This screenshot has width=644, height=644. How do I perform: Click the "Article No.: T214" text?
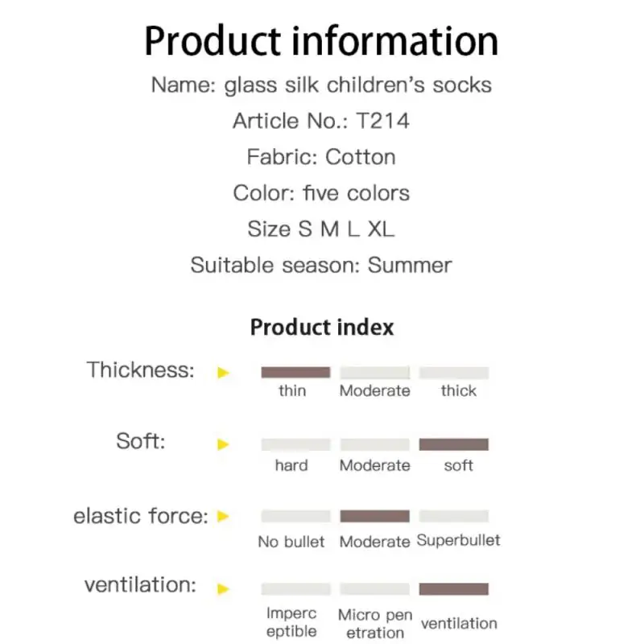pos(321,121)
